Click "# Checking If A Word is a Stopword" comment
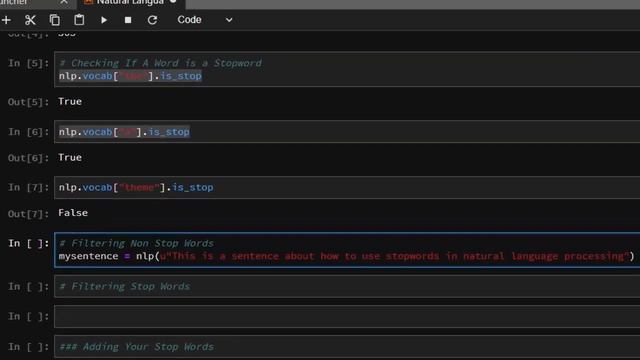This screenshot has height=360, width=640. (x=160, y=63)
